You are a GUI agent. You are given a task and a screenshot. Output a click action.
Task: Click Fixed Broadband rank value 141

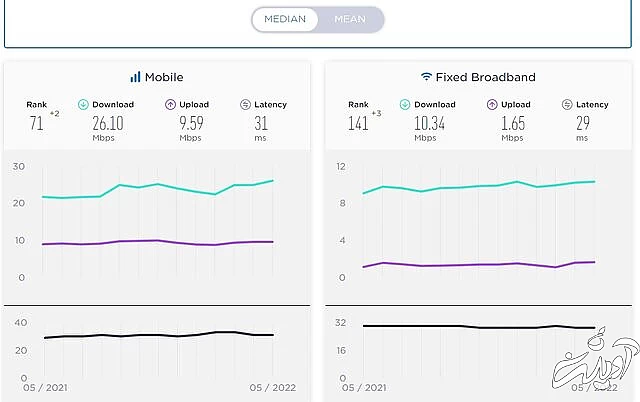356,124
